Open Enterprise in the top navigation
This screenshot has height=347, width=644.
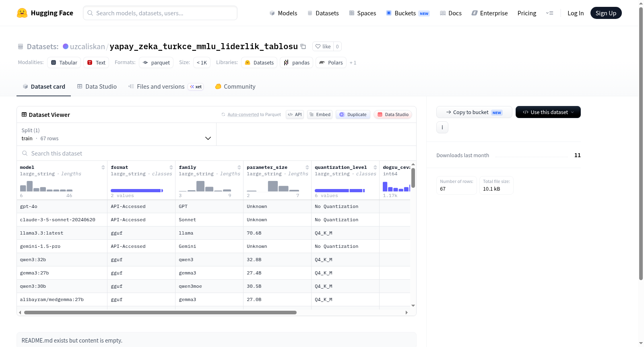coord(490,13)
